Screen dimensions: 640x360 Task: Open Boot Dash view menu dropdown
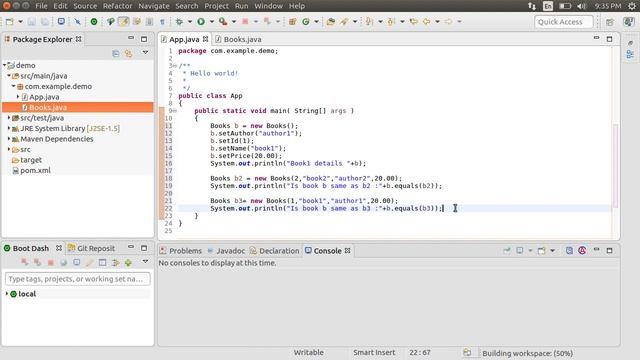pyautogui.click(x=145, y=261)
